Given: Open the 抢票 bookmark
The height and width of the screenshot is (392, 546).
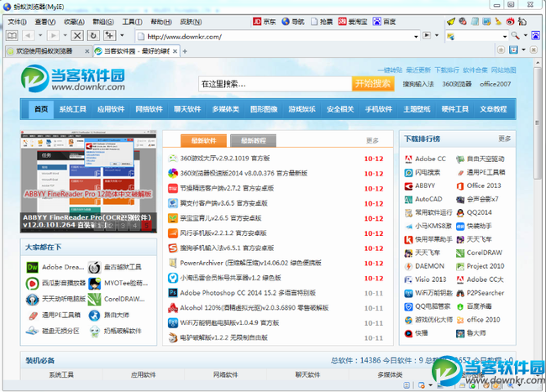Looking at the screenshot, I should pos(322,22).
